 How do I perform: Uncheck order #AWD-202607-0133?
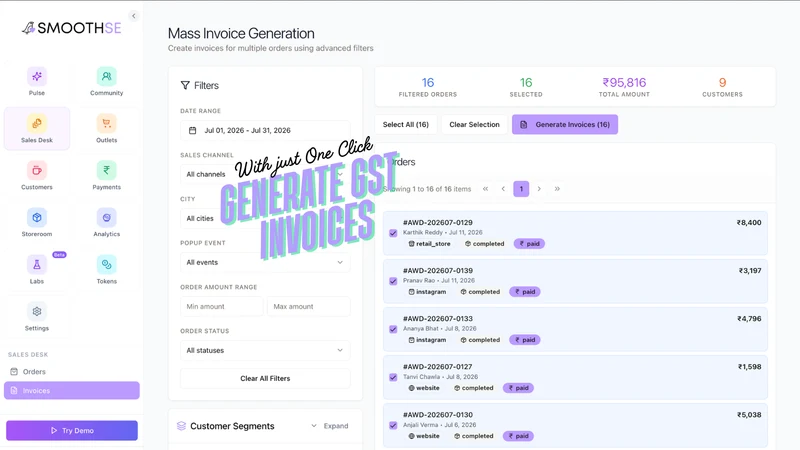(x=393, y=329)
